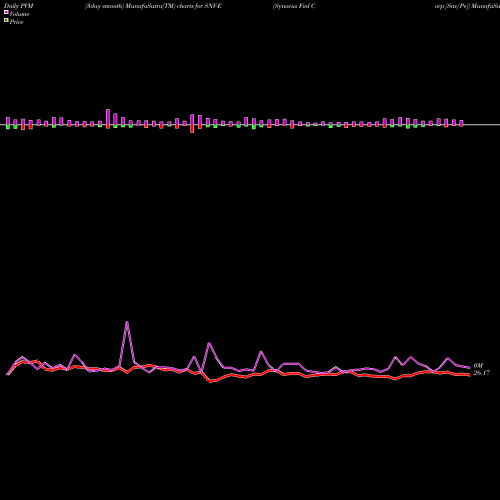Click the Volume legend color swatch
Screen dimensions: 500x500
pyautogui.click(x=6, y=12)
